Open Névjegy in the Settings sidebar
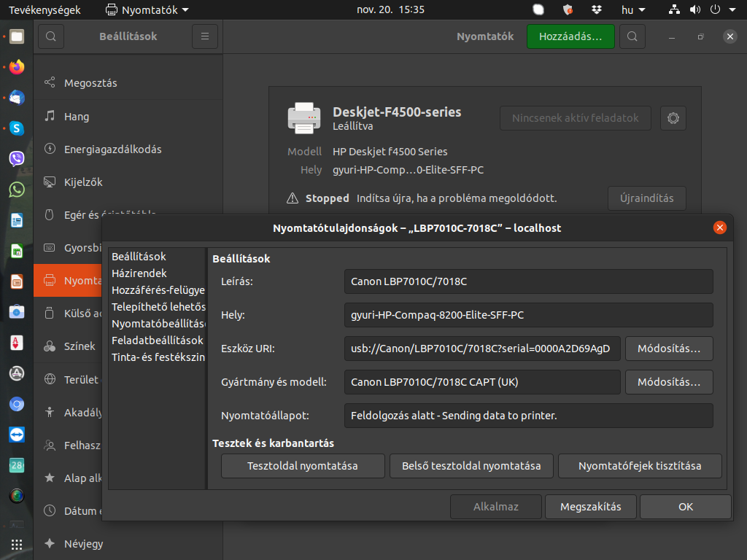 (x=128, y=544)
